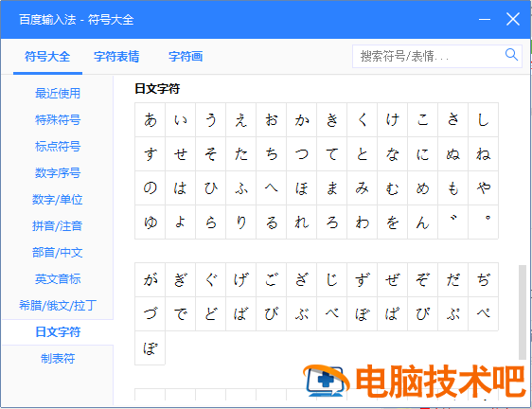Select the 数字/单位 category
The image size is (532, 409).
[58, 199]
